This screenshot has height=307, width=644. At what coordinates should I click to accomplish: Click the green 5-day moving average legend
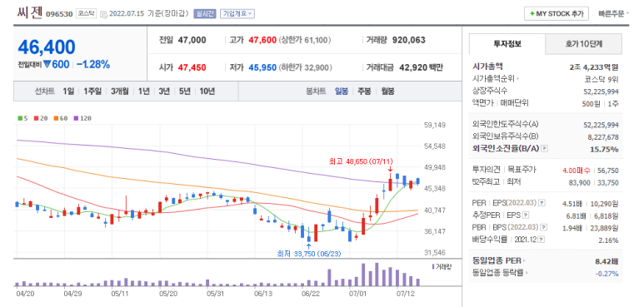(23, 118)
